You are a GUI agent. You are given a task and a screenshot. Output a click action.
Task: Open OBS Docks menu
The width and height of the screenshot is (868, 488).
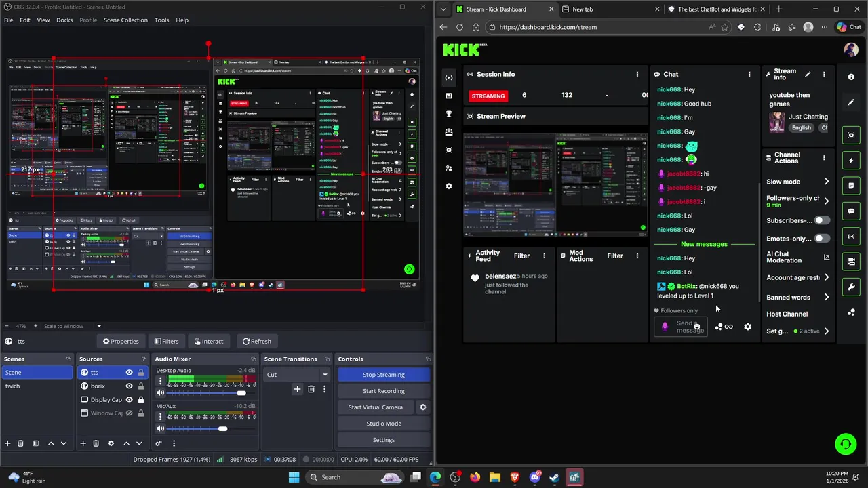point(64,20)
